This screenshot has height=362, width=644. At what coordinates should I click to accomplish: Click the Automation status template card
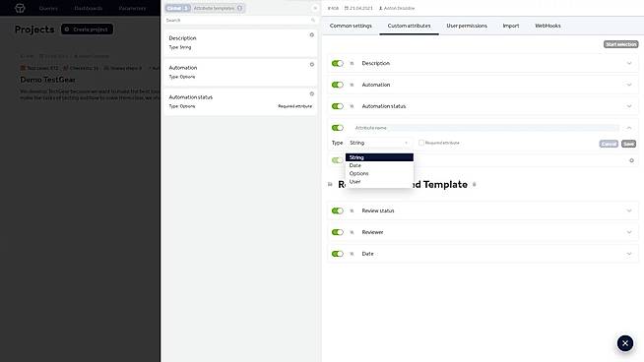pyautogui.click(x=240, y=101)
